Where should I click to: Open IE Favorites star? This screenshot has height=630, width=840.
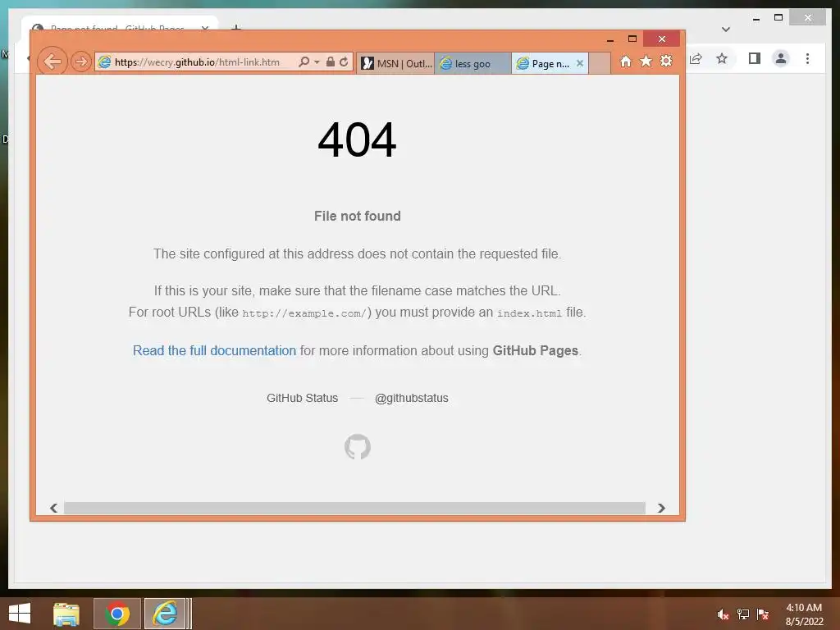click(646, 61)
